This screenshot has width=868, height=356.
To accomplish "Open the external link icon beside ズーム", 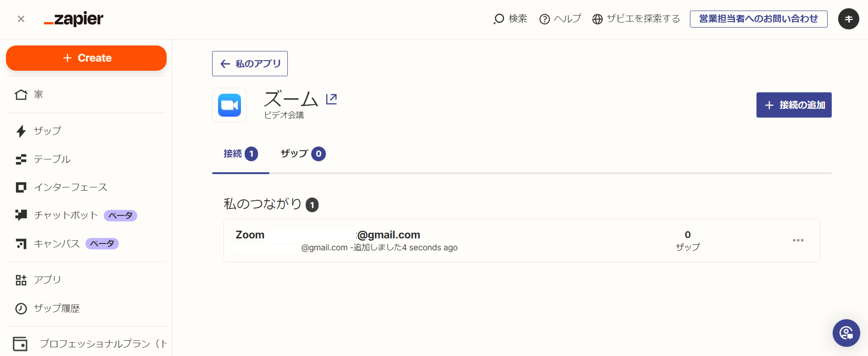I will (x=331, y=99).
